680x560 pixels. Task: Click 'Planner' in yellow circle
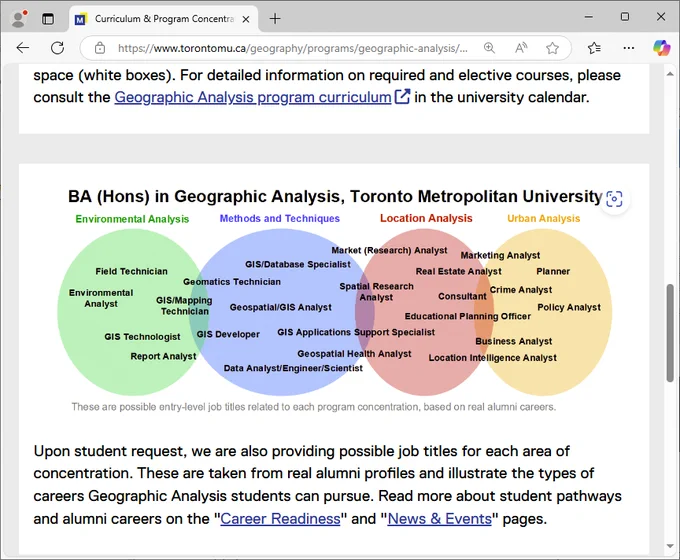(x=553, y=272)
